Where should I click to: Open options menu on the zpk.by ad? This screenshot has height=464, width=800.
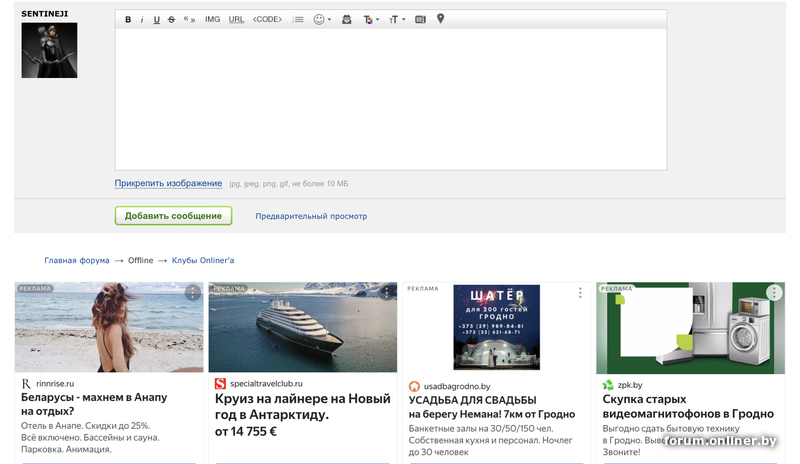[774, 292]
